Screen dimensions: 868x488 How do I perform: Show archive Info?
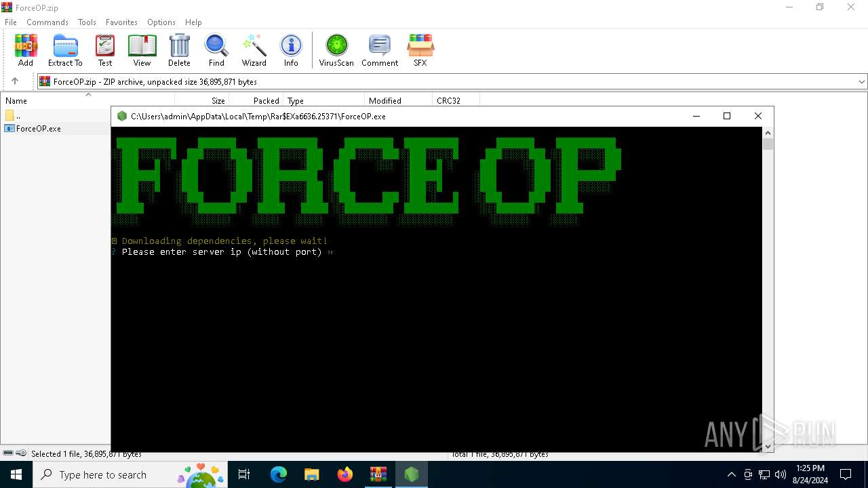pyautogui.click(x=291, y=50)
